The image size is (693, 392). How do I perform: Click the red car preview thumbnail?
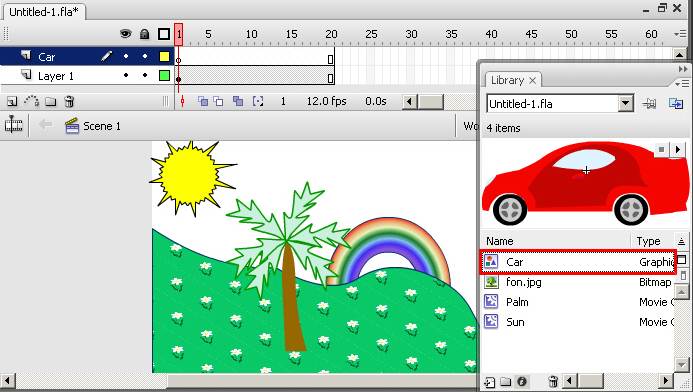tap(585, 183)
